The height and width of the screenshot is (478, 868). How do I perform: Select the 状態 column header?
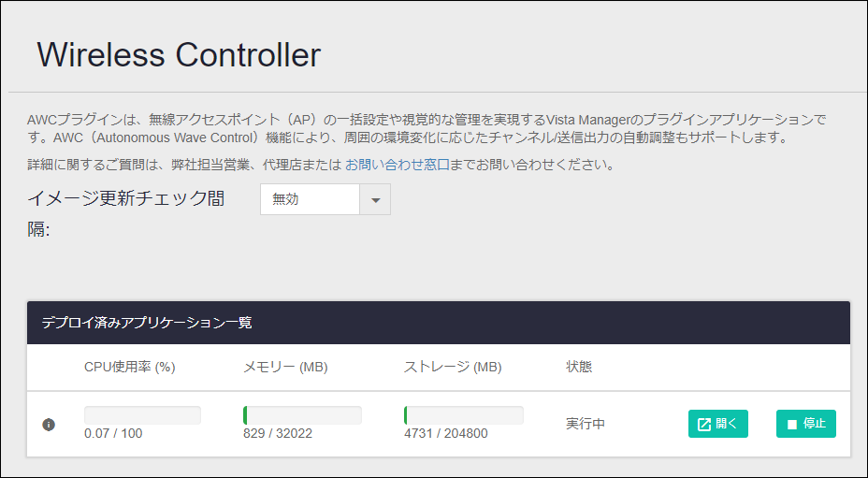click(578, 367)
